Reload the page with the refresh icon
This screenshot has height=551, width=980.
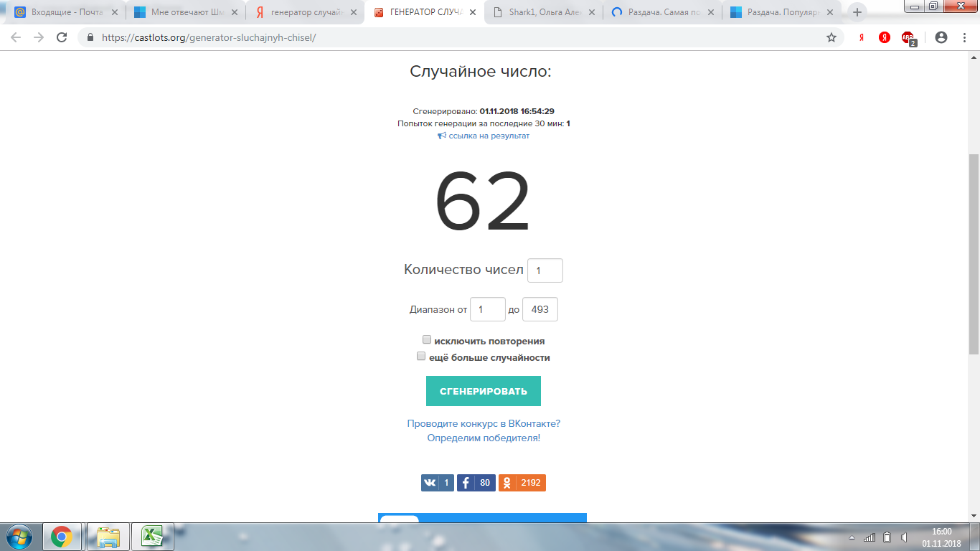pos(62,37)
